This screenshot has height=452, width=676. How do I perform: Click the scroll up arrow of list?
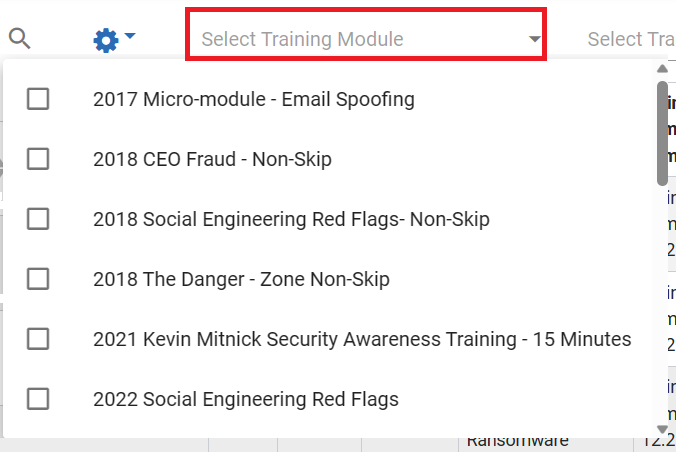click(662, 69)
